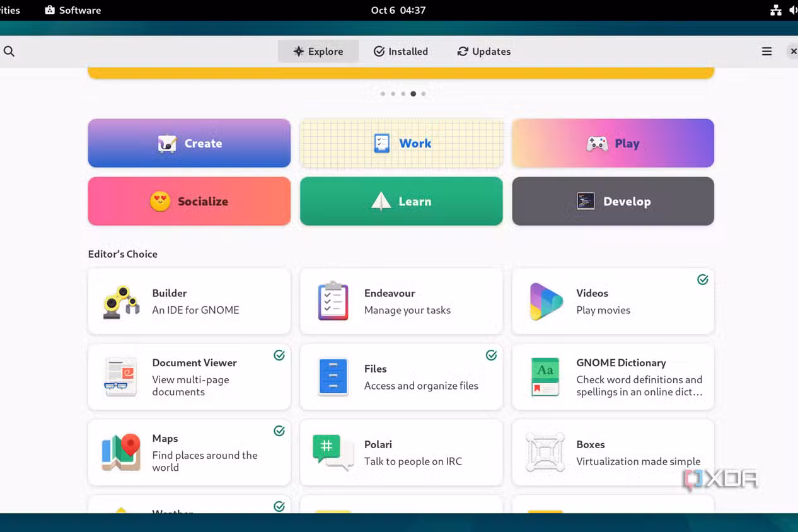The width and height of the screenshot is (798, 532).
Task: Click the 'View multi-page documents' text
Action: point(190,386)
